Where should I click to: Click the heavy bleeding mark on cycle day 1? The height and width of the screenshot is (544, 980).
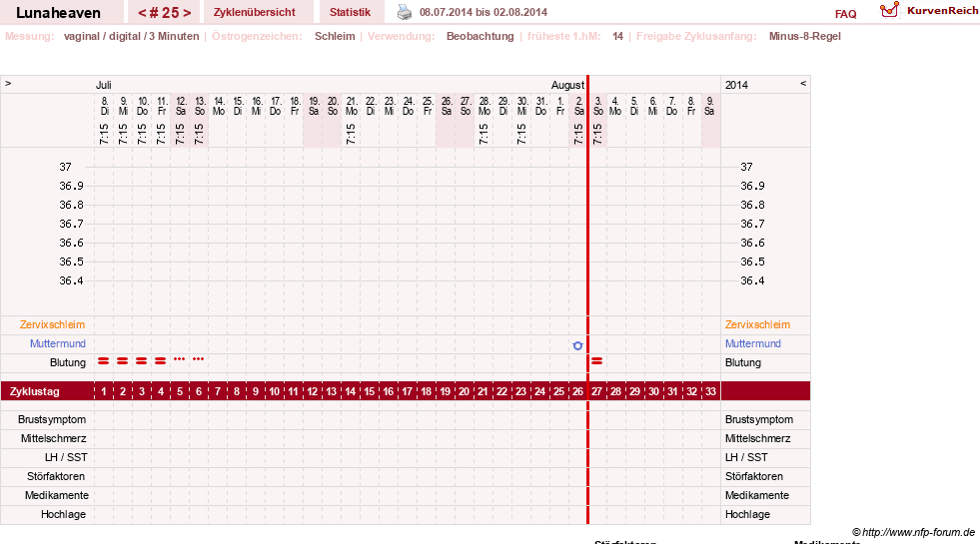point(104,361)
